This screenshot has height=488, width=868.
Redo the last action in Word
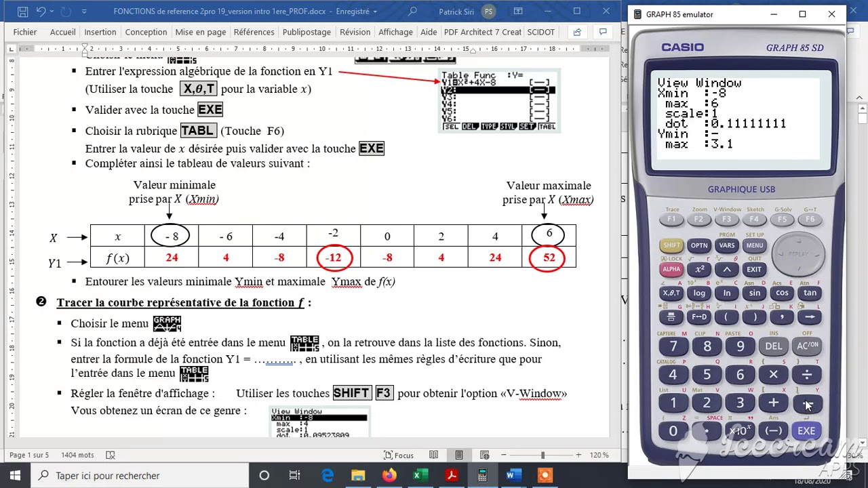point(66,12)
